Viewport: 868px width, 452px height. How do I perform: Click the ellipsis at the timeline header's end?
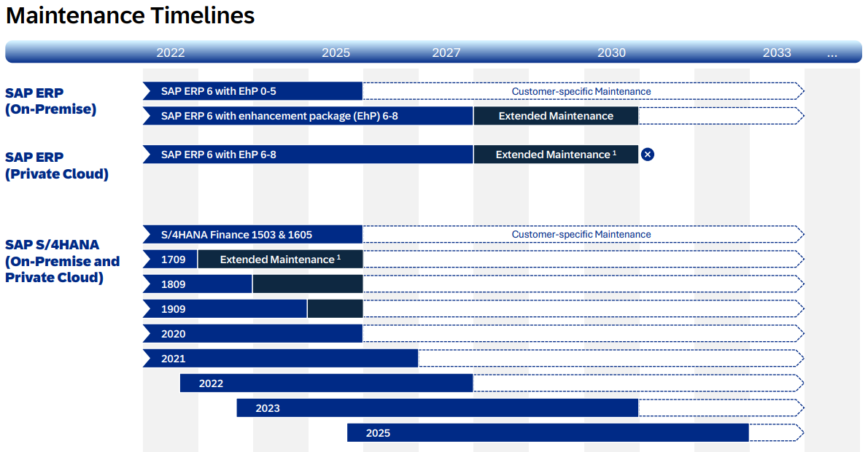click(x=832, y=52)
